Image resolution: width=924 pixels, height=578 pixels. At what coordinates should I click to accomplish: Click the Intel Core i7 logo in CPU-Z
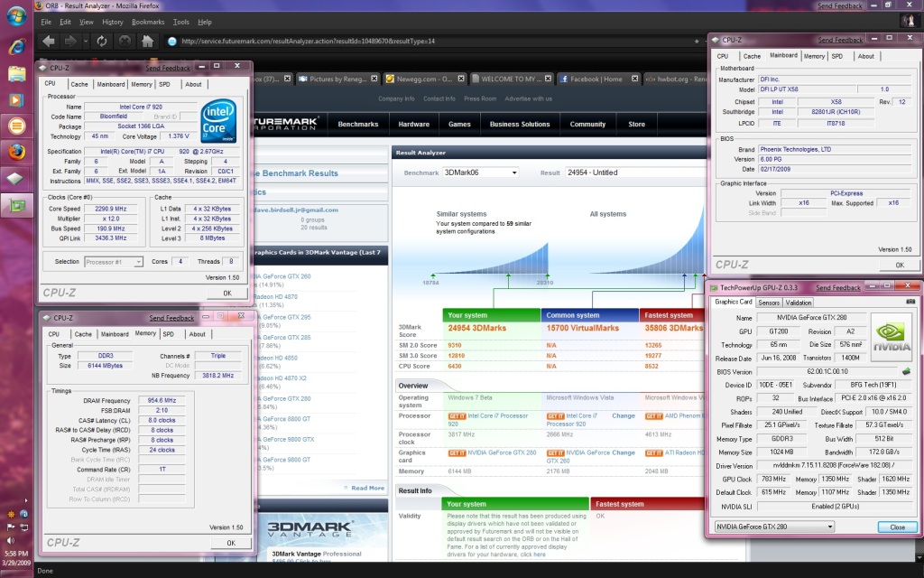click(x=218, y=121)
